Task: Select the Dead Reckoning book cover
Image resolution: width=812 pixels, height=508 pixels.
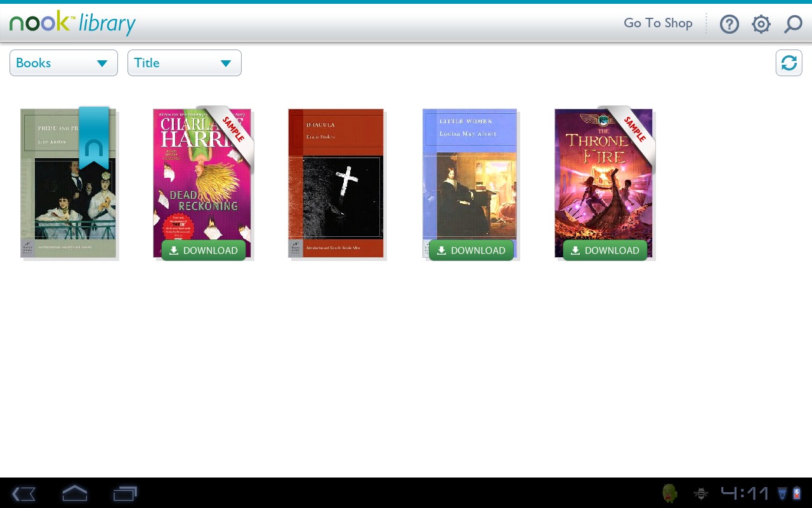Action: 202,183
